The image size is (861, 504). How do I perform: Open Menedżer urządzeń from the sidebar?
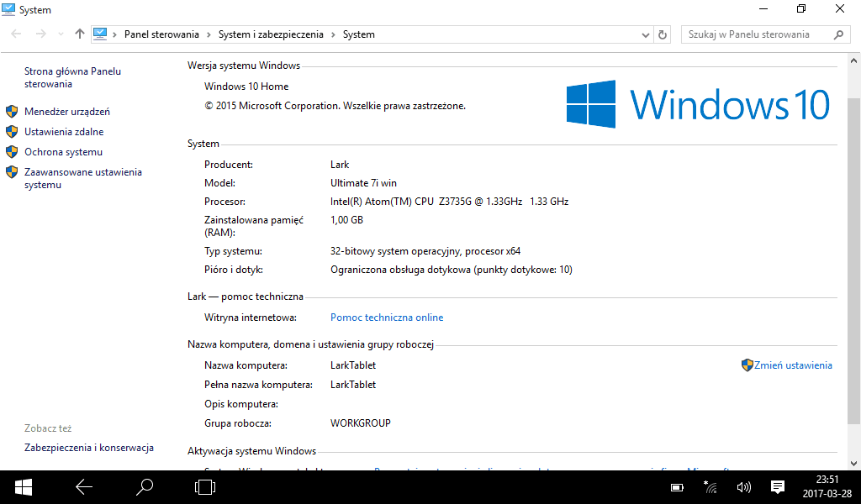[x=67, y=112]
